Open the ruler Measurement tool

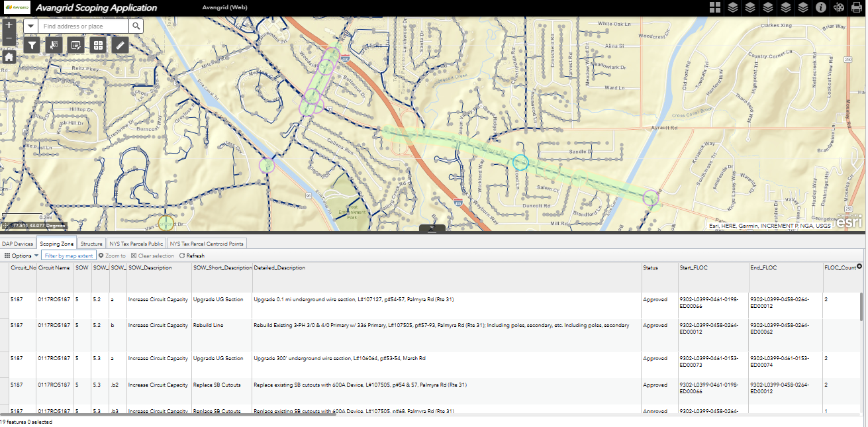(119, 45)
